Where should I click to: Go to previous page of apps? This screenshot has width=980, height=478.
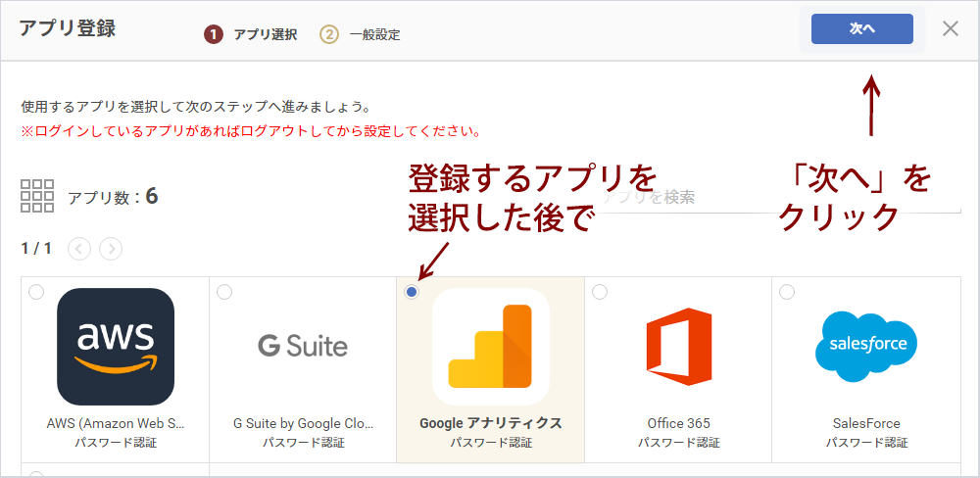click(79, 249)
